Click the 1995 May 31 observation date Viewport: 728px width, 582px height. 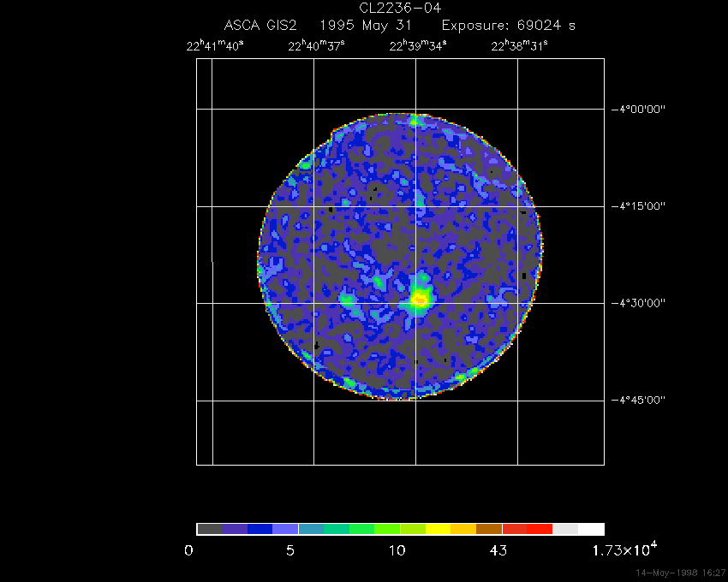(369, 26)
